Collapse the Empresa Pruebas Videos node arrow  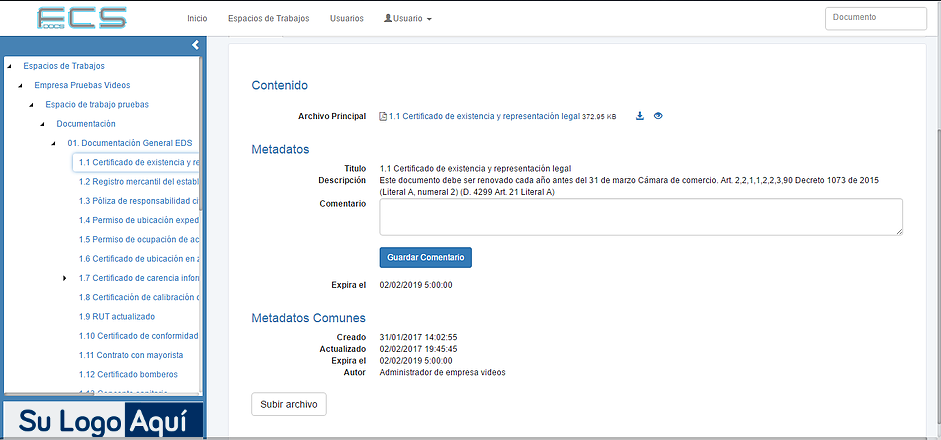coord(20,86)
